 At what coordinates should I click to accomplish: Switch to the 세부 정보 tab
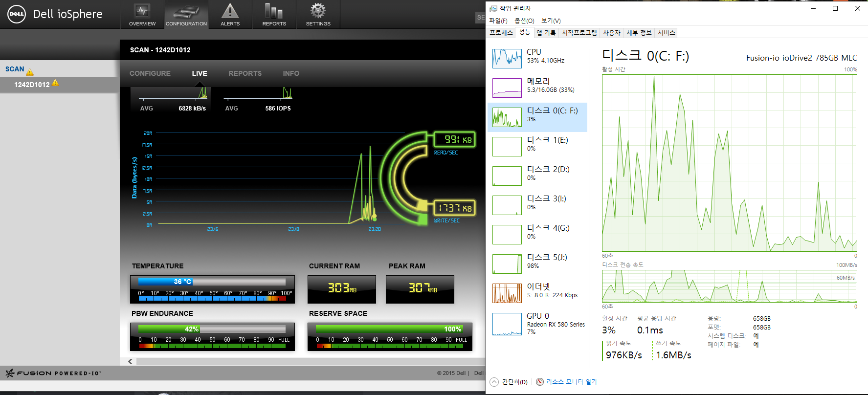point(639,33)
